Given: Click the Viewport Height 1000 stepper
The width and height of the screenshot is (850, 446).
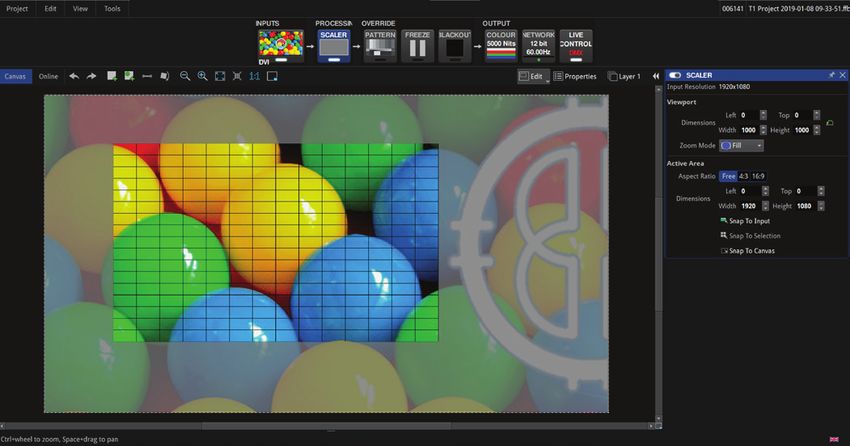Looking at the screenshot, I should point(816,130).
